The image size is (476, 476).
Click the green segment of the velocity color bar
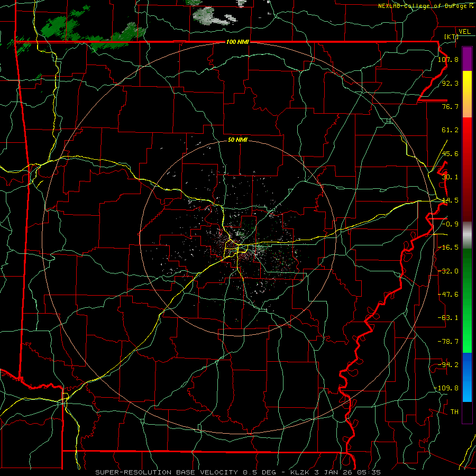click(x=467, y=300)
